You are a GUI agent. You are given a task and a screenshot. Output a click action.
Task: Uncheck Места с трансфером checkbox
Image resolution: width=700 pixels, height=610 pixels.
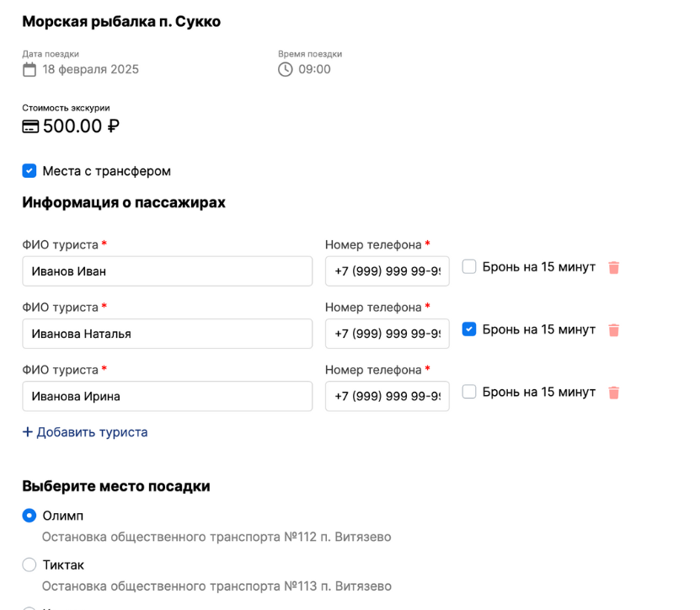pos(29,171)
